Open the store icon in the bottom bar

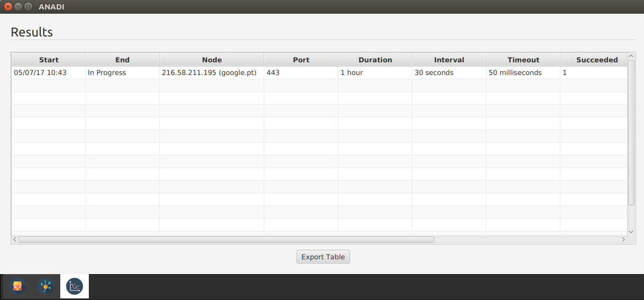pos(17,287)
